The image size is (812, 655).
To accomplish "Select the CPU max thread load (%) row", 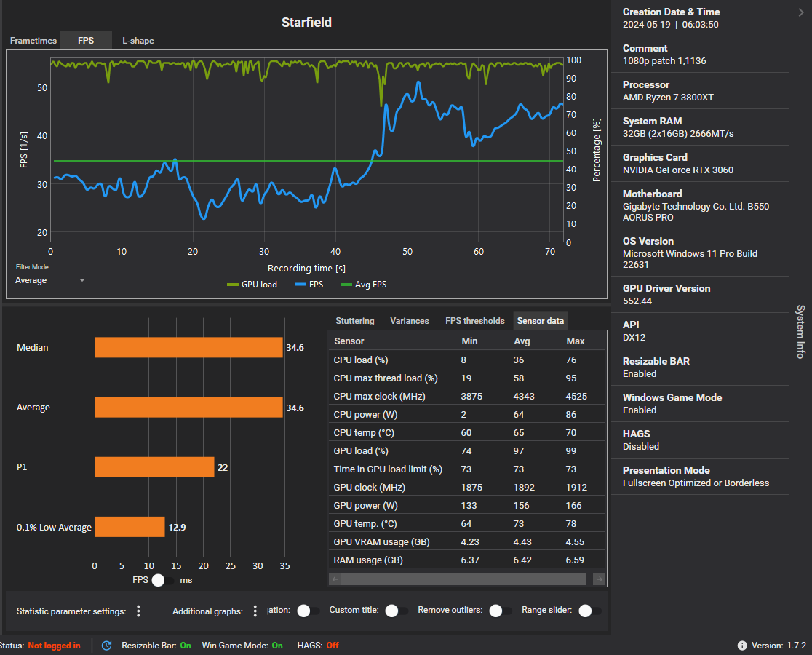I will coord(466,378).
